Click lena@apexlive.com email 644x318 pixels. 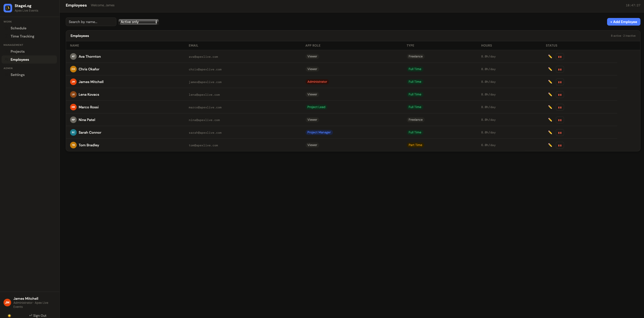point(204,95)
